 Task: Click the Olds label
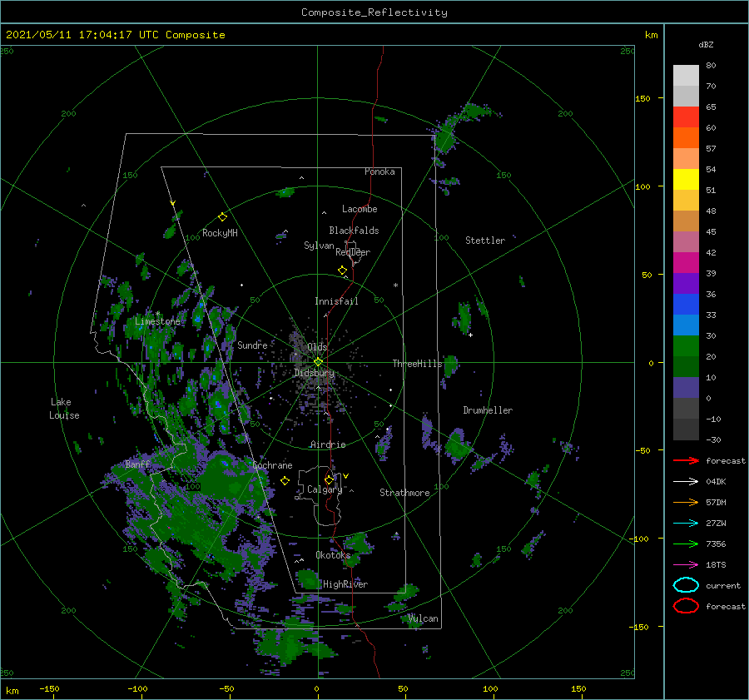pos(317,347)
